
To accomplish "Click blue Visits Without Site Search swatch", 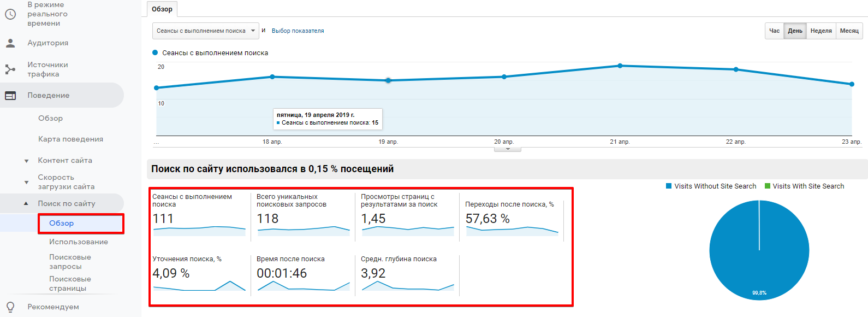I will [x=669, y=186].
